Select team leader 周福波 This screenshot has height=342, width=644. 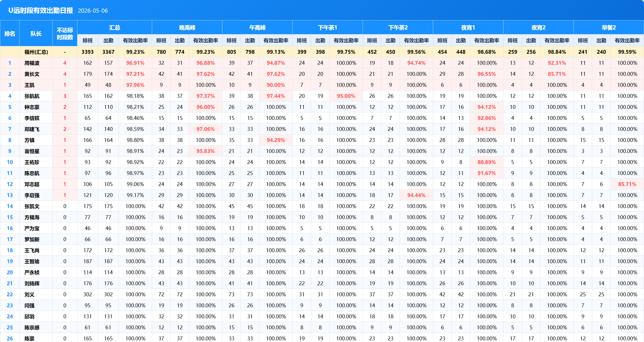click(32, 63)
